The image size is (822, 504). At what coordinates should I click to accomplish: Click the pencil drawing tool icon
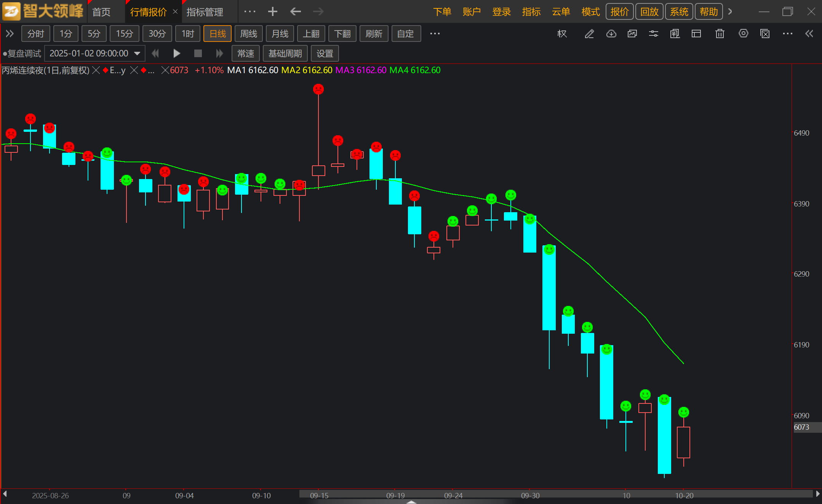[x=589, y=34]
